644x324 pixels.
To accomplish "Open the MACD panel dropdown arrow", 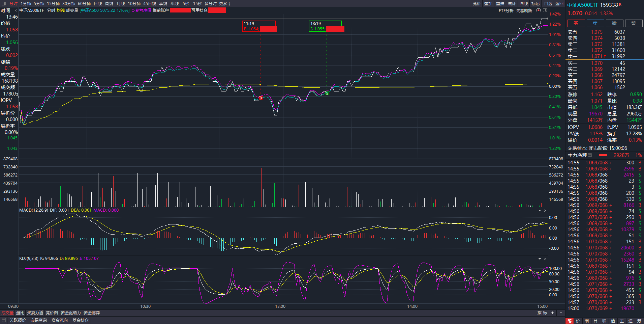I will tap(540, 211).
